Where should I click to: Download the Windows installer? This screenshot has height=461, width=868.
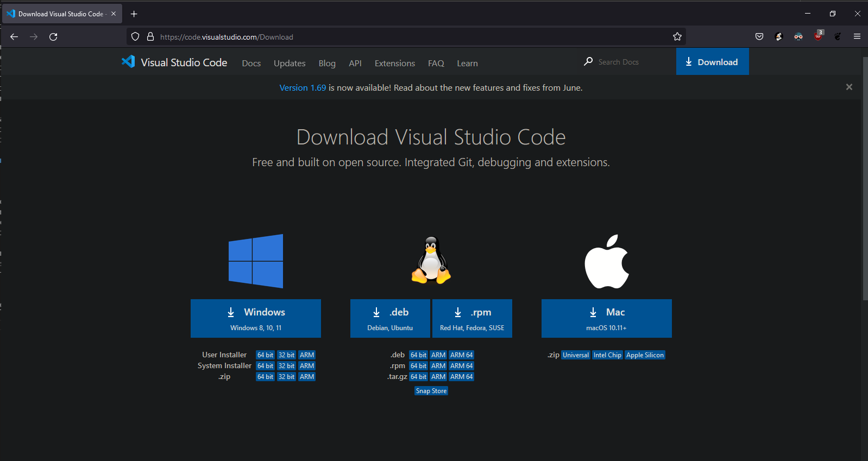pyautogui.click(x=256, y=318)
